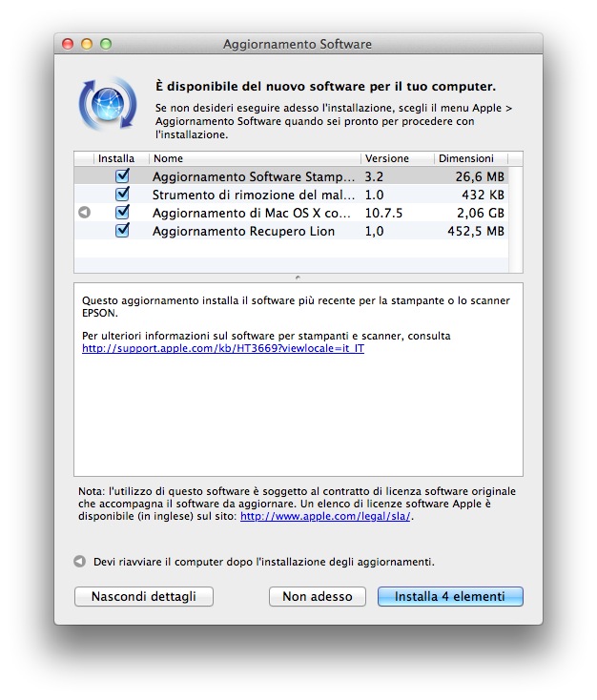Select Strumento di rimozione del mal… row
597x700 pixels.
[x=291, y=195]
